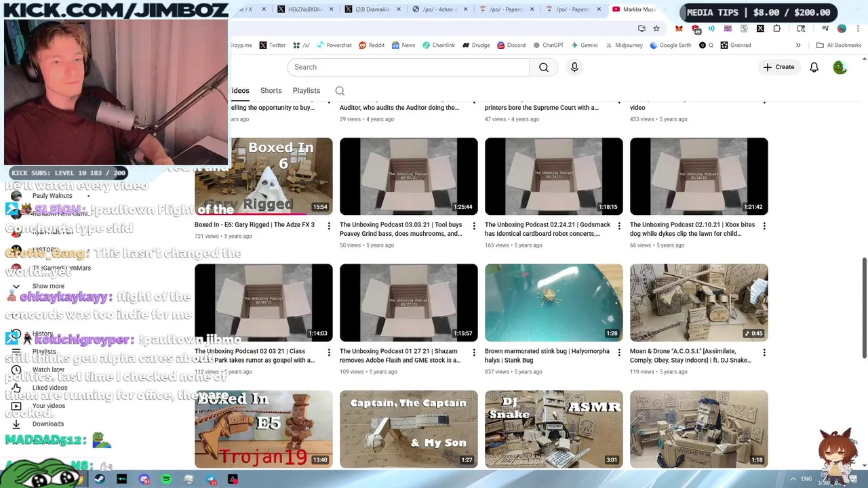Viewport: 868px width, 488px height.
Task: Open video title Brown marmorated stink bug
Action: (547, 356)
